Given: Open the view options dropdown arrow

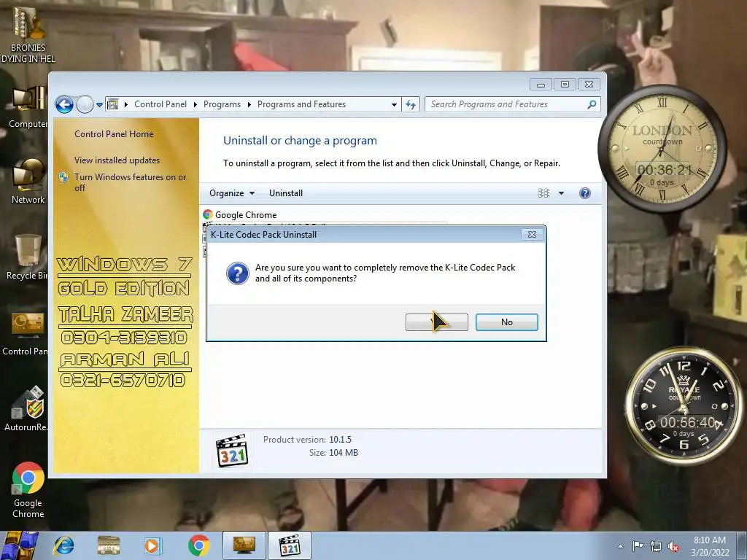Looking at the screenshot, I should point(561,192).
